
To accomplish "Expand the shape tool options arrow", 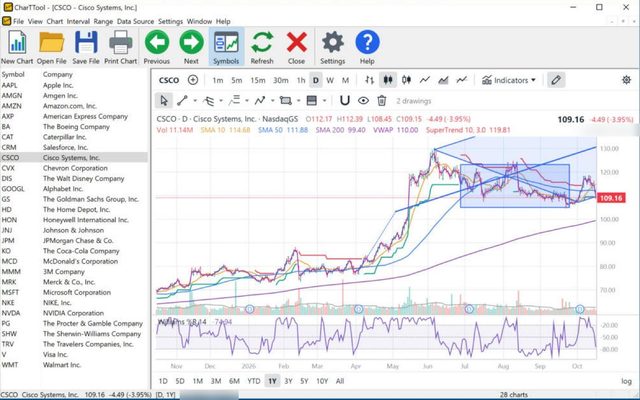I will (x=298, y=101).
